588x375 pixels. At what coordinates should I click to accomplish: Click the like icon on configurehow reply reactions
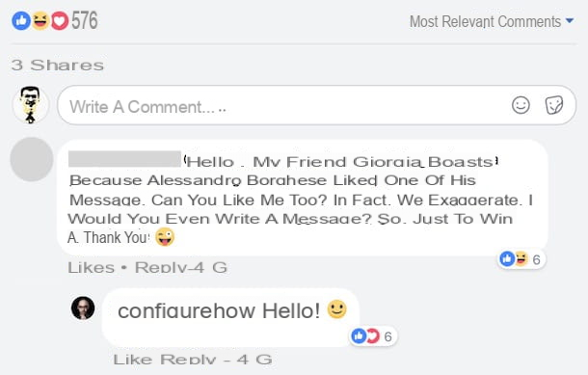tap(359, 335)
